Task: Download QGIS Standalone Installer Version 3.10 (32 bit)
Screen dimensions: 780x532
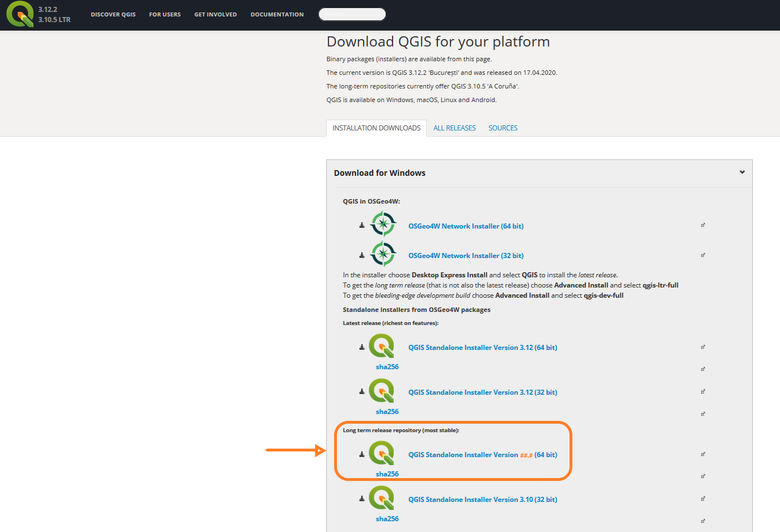Action: coord(482,500)
